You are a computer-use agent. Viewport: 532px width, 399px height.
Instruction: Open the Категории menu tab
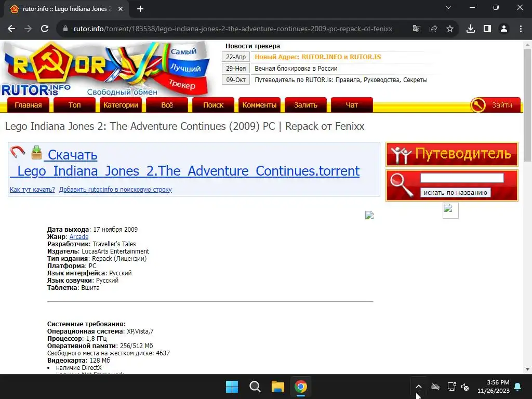[x=121, y=105]
